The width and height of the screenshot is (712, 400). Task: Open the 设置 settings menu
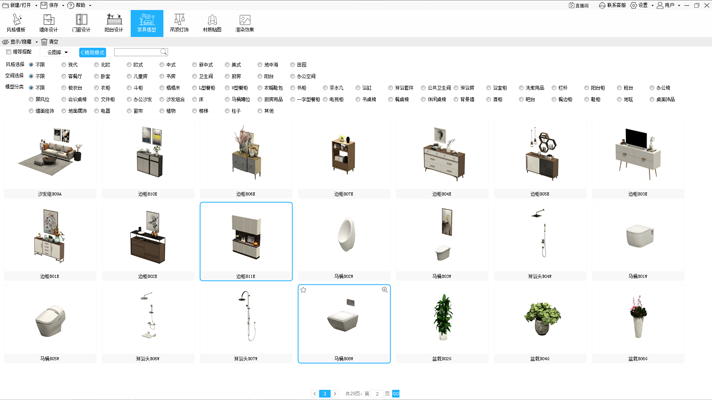click(639, 5)
